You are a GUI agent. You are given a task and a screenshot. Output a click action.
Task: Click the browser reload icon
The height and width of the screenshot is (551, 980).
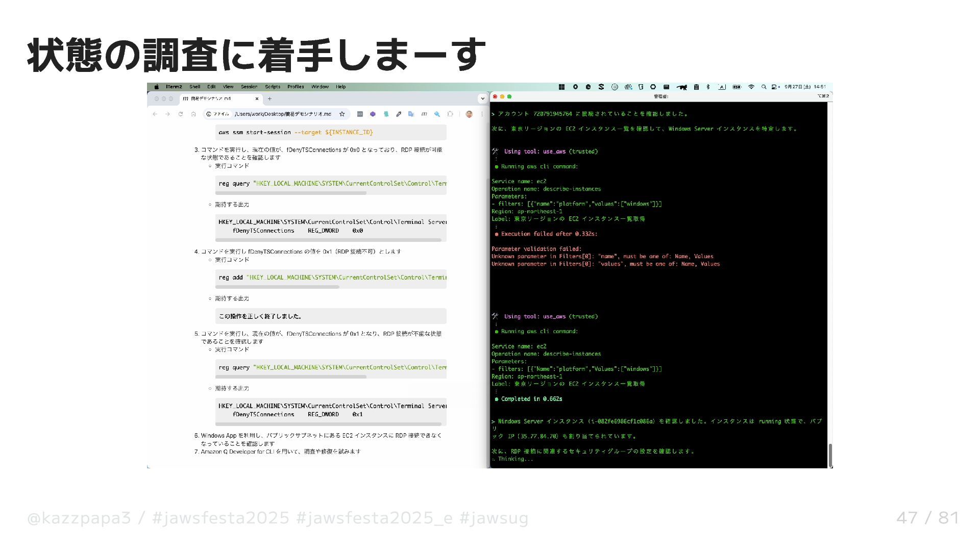coord(180,114)
